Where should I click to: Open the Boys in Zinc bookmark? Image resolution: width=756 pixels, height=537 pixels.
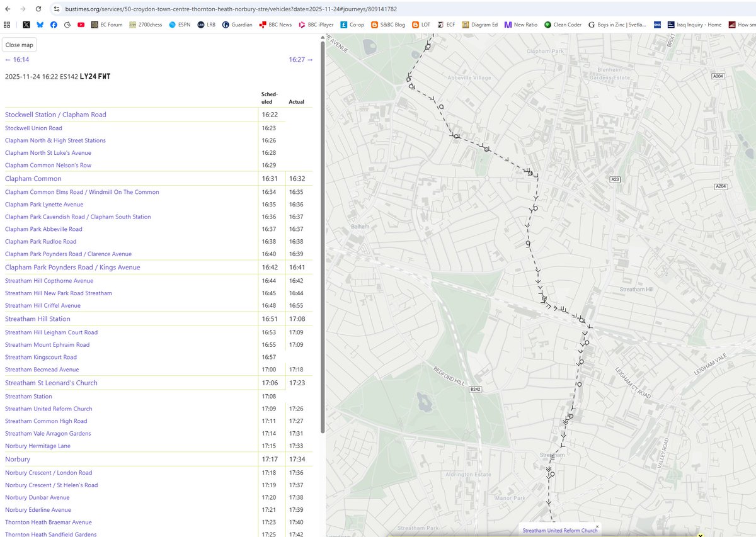coord(617,25)
